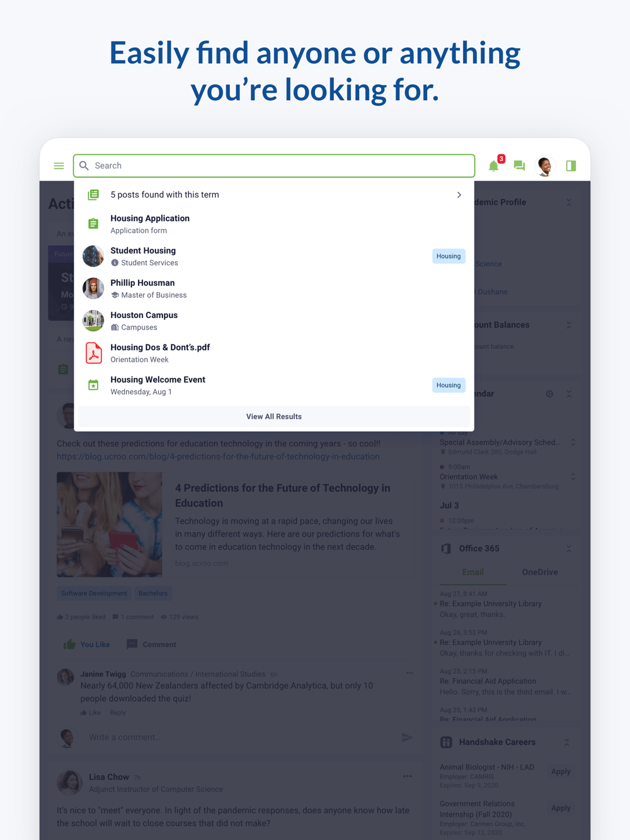Collapse the Office 365 widget
Image resolution: width=630 pixels, height=840 pixels.
(569, 548)
